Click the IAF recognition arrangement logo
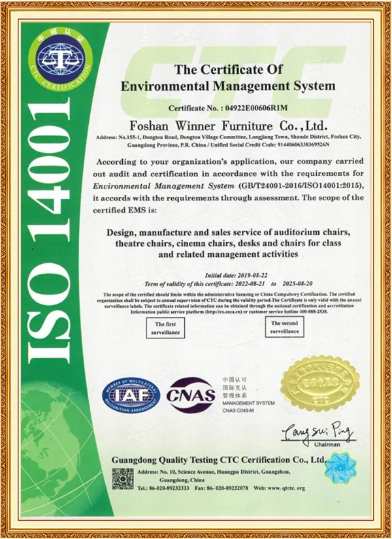The width and height of the screenshot is (392, 539). (x=131, y=396)
